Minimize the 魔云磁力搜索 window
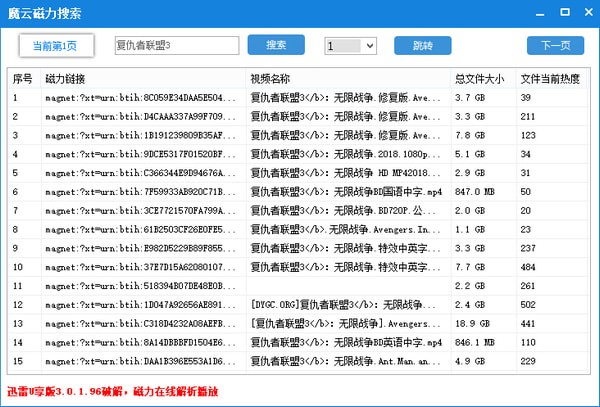The height and width of the screenshot is (407, 600). point(540,13)
